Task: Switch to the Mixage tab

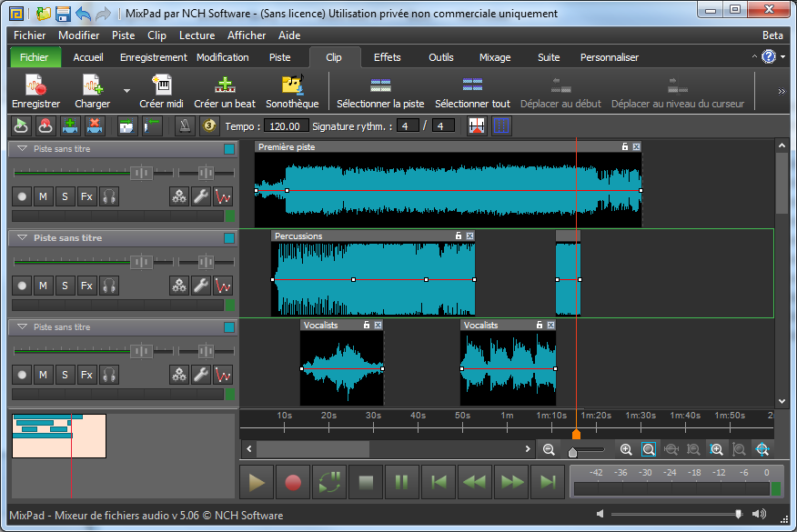Action: pyautogui.click(x=495, y=57)
